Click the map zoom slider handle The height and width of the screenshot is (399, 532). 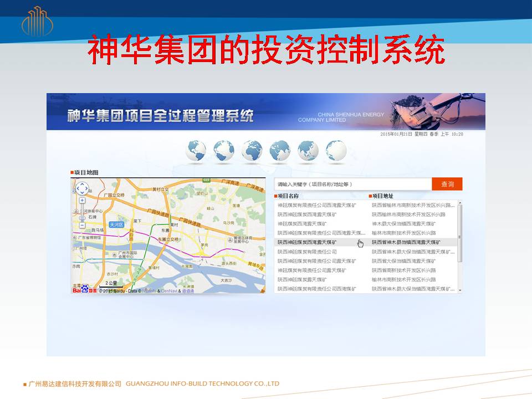[x=82, y=218]
